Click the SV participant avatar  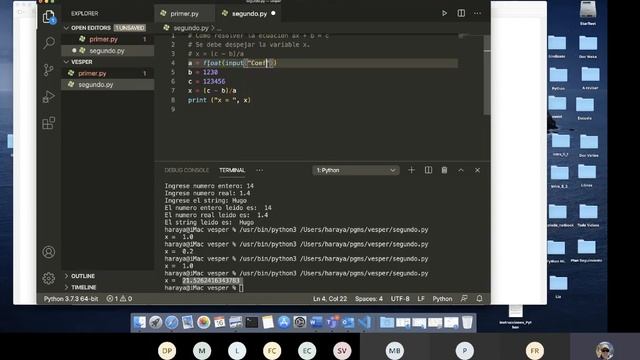click(x=342, y=350)
